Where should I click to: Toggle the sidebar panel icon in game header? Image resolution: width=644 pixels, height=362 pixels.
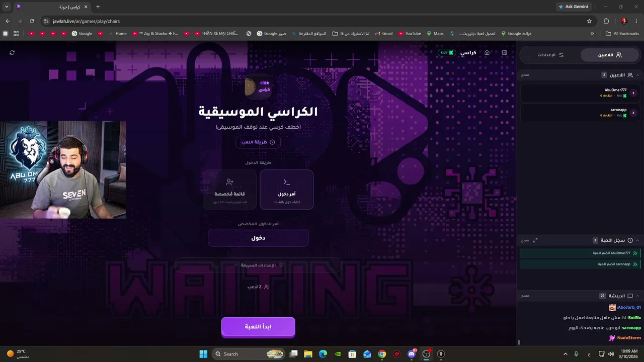505,52
